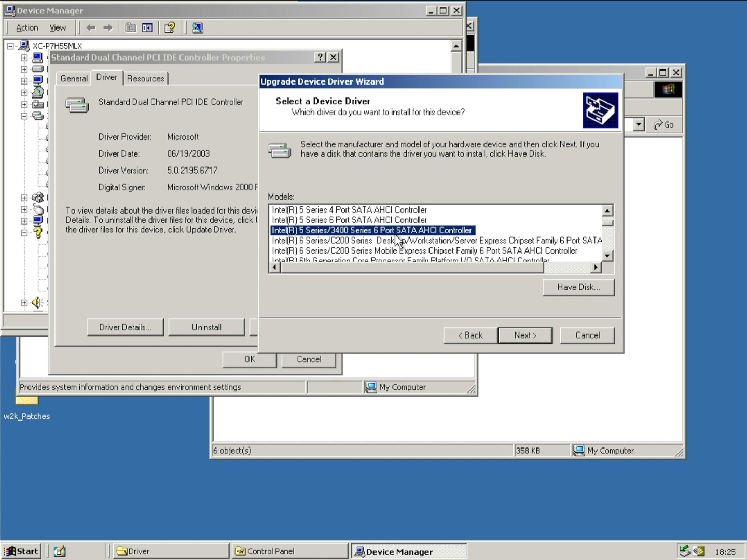The width and height of the screenshot is (747, 560).
Task: Select the XC-P7H55MLX computer icon in tree
Action: tap(24, 46)
